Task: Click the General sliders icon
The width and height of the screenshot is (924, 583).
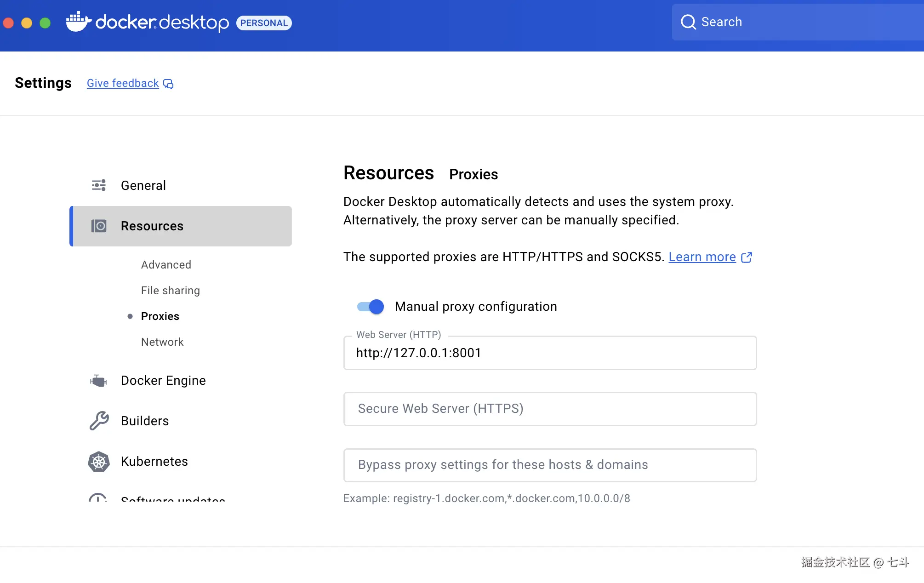Action: pyautogui.click(x=99, y=185)
